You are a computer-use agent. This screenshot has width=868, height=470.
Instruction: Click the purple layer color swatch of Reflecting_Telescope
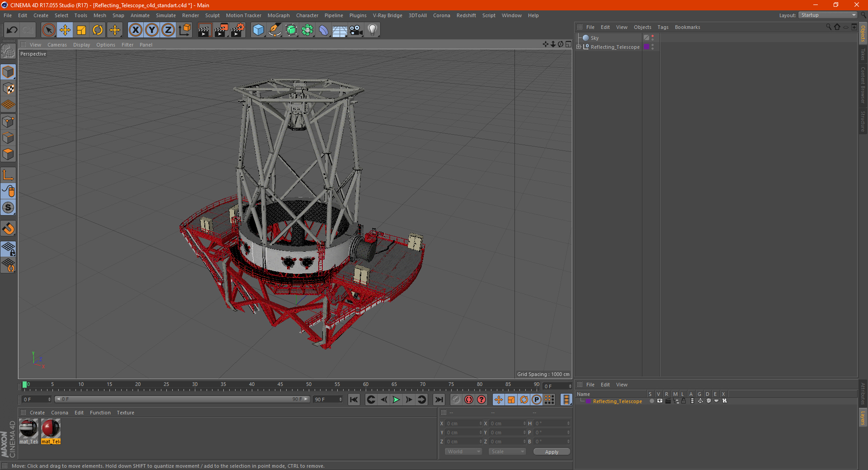click(x=646, y=47)
